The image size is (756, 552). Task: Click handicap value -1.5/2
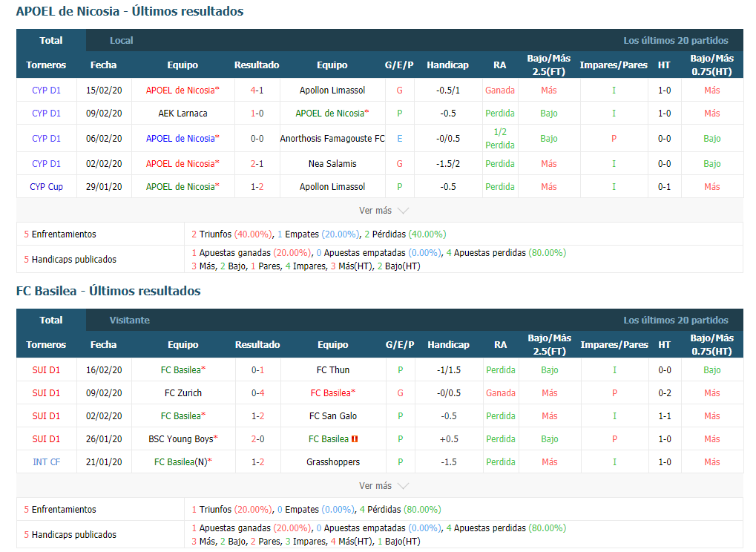coord(448,163)
